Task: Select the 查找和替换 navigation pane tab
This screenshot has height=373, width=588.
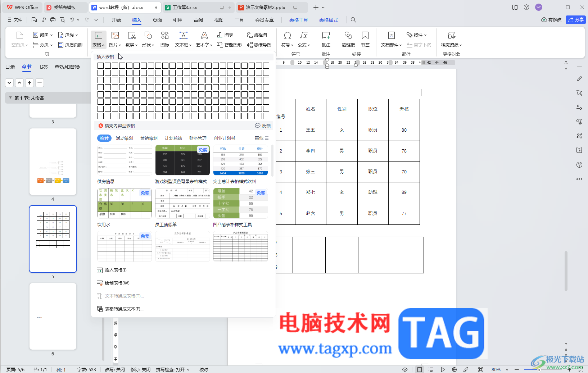Action: click(67, 67)
